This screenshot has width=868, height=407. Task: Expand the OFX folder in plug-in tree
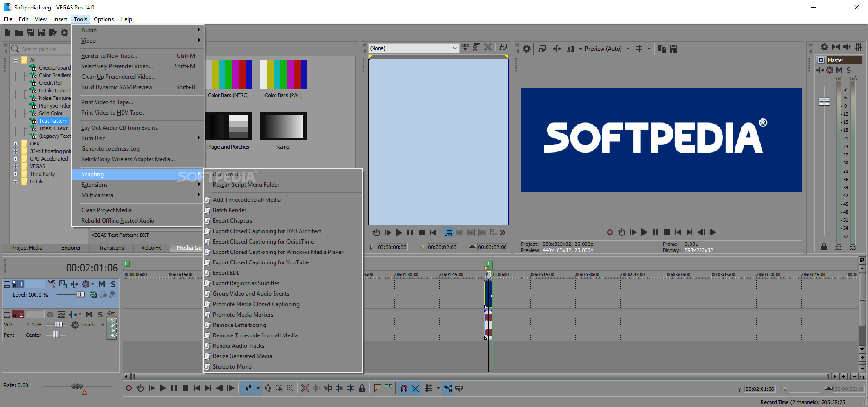(16, 144)
